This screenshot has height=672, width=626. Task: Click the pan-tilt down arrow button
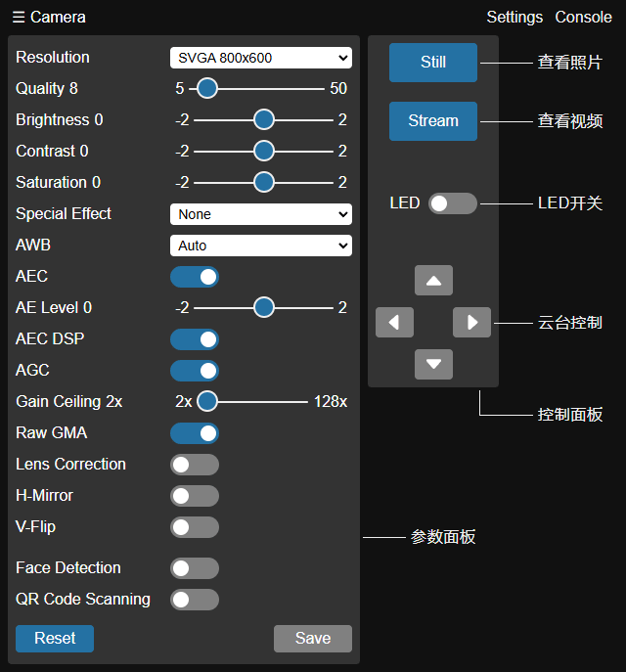tap(433, 364)
